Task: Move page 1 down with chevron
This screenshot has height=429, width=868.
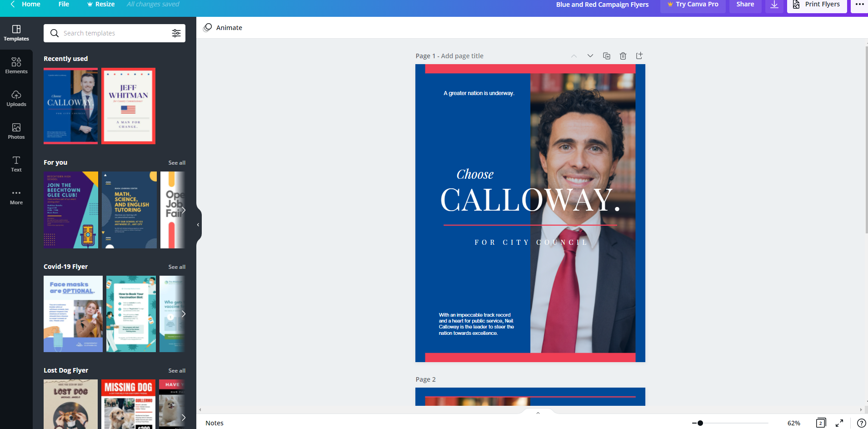Action: point(590,56)
